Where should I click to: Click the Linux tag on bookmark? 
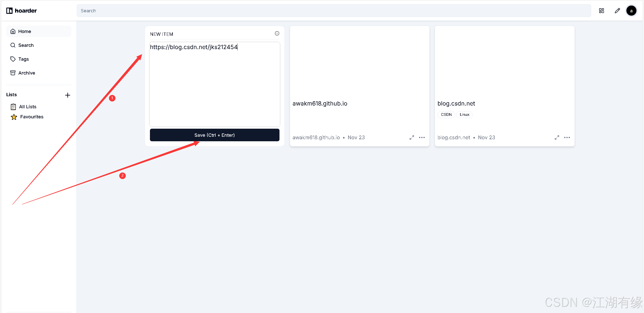464,115
